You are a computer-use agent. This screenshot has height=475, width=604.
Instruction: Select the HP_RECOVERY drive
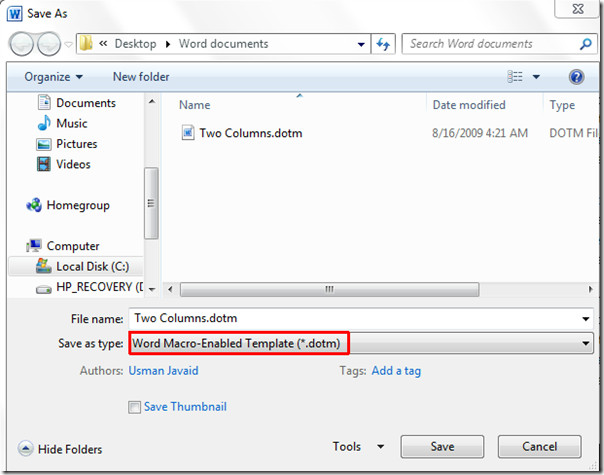pos(99,287)
